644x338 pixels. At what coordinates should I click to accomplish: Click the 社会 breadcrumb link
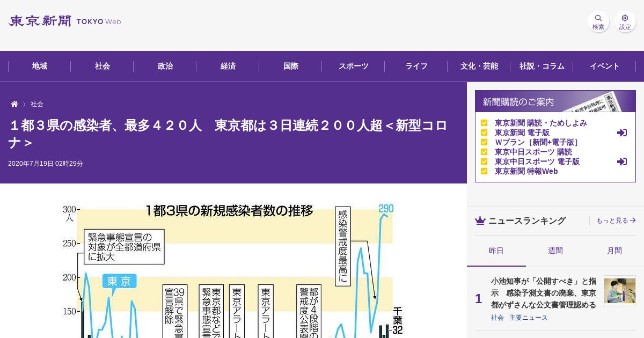(x=37, y=104)
